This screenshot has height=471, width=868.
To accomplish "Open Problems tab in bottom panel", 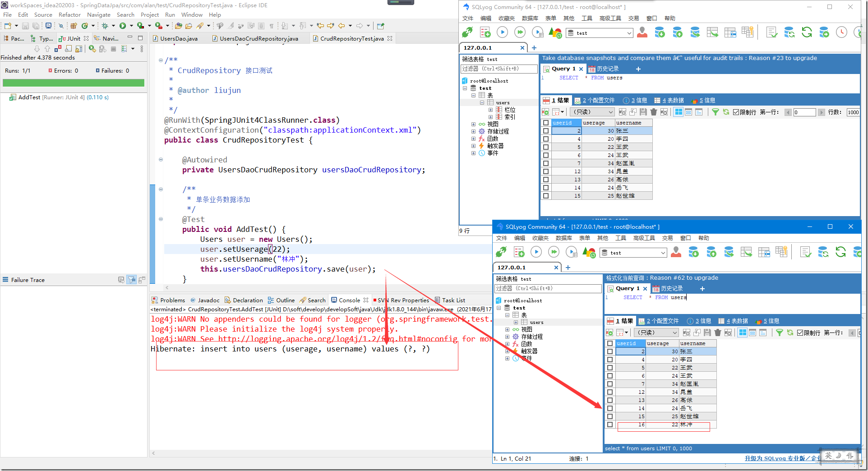I will (168, 300).
